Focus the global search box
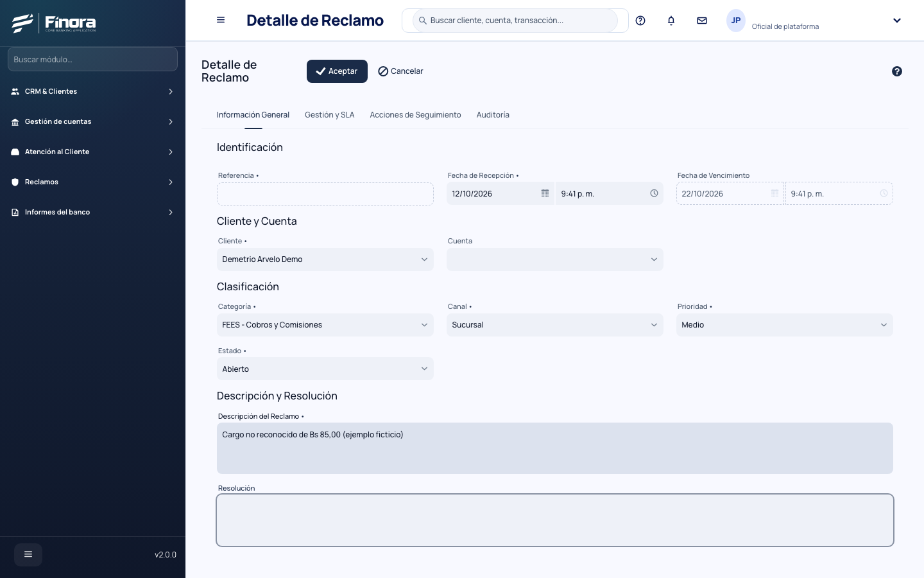Viewport: 924px width, 578px height. [515, 21]
